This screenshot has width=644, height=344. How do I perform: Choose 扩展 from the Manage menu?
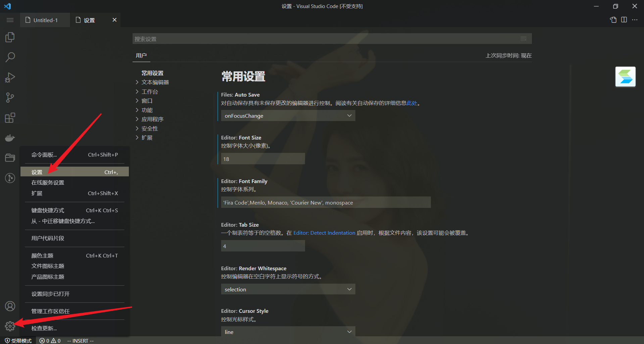(x=75, y=193)
